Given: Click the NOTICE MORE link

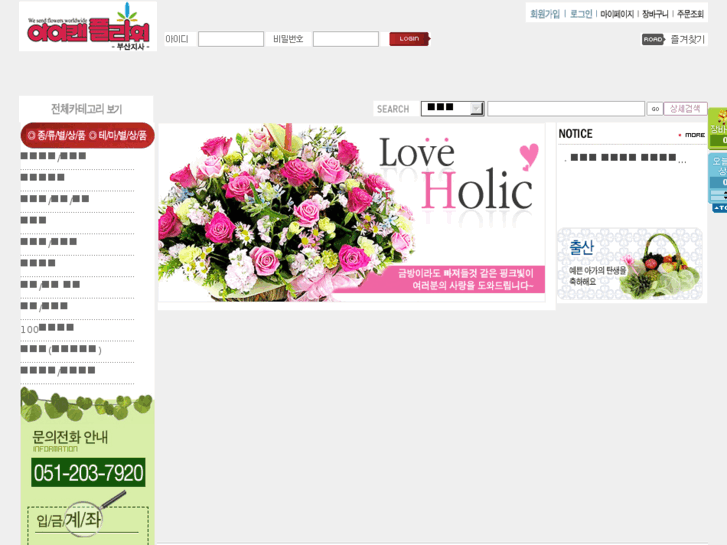Looking at the screenshot, I should point(692,135).
